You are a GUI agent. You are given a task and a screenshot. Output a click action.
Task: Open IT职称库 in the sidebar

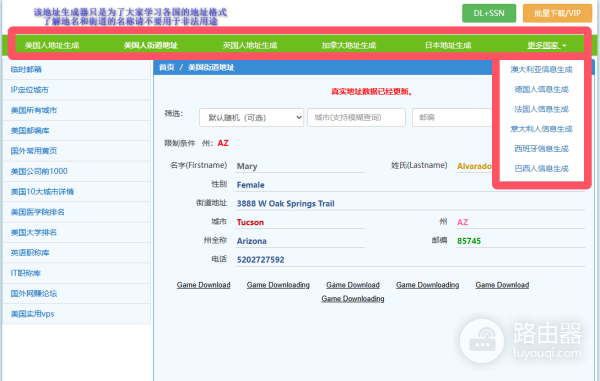click(77, 273)
